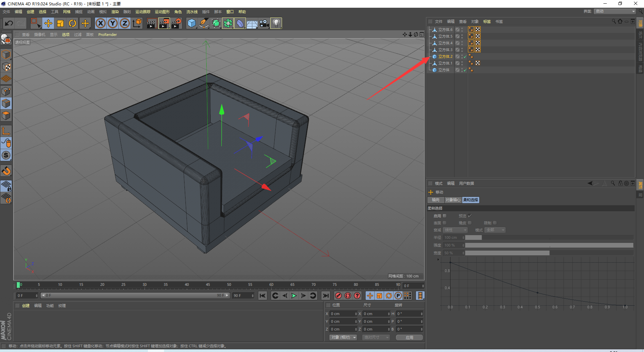Toggle visibility dots for 立方体.5
The image size is (644, 352).
[x=462, y=36]
